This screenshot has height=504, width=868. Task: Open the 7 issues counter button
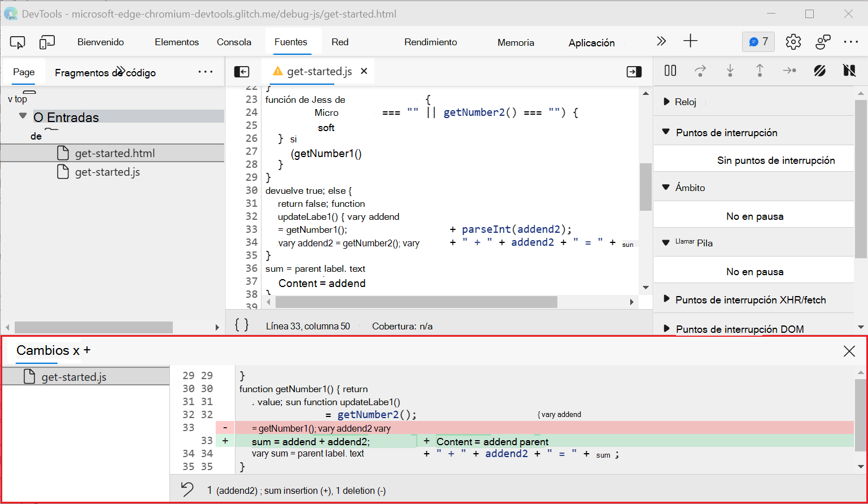[758, 42]
